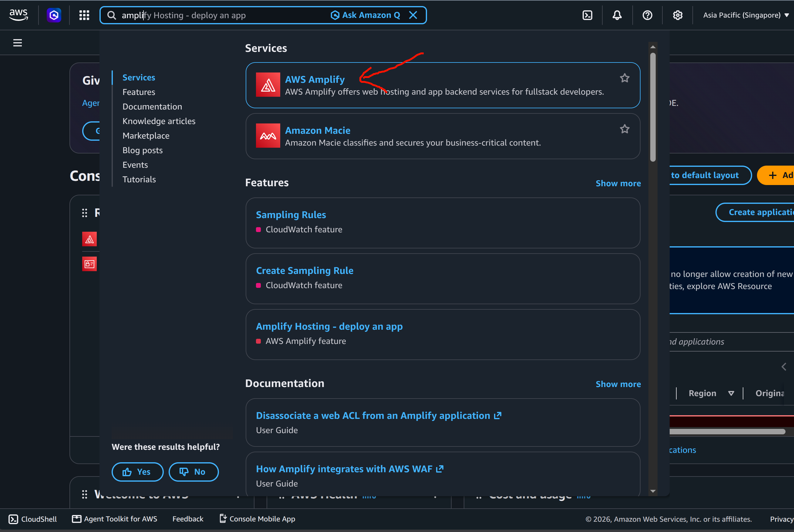
Task: Click the search magnifier icon
Action: (x=112, y=15)
